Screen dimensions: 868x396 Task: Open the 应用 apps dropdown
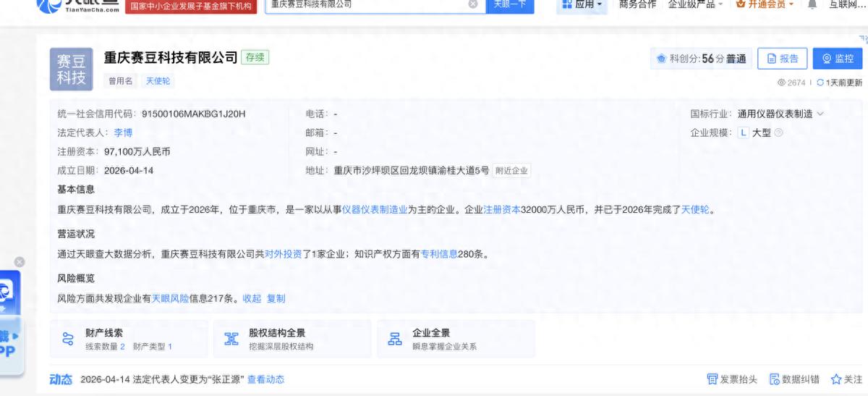pyautogui.click(x=580, y=4)
